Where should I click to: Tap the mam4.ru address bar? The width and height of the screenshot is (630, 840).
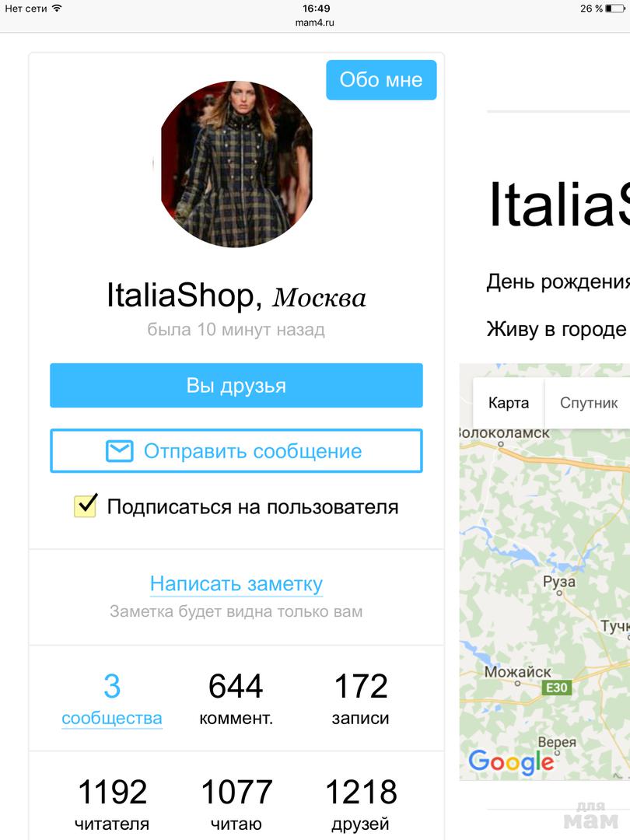(315, 23)
